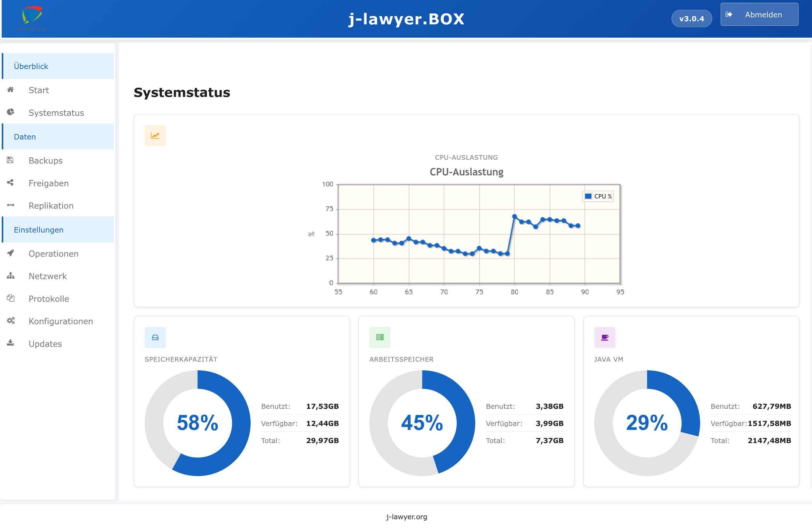Select the Überblick section header

[31, 66]
